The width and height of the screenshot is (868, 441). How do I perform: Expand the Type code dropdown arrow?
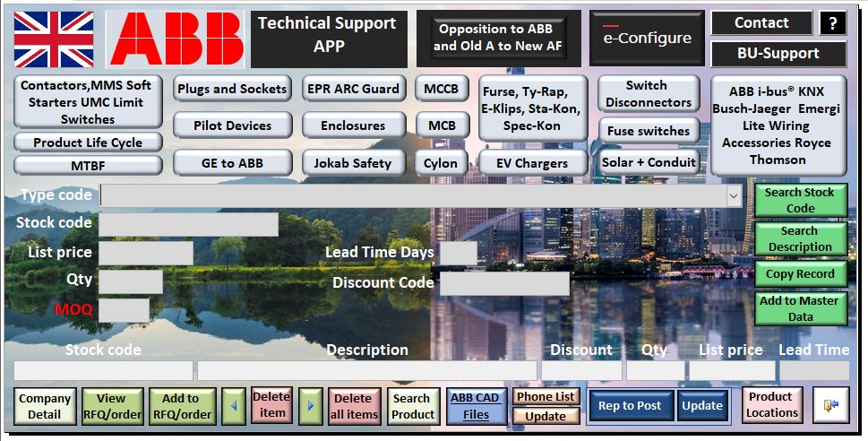click(x=734, y=196)
